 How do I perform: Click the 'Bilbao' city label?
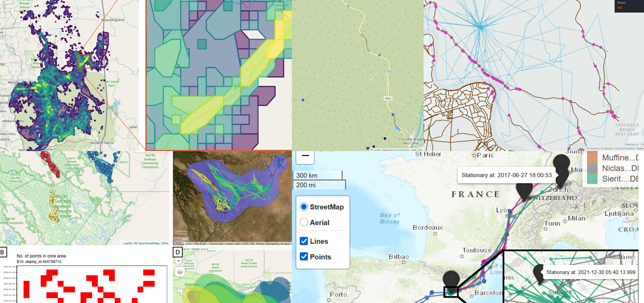point(399,256)
